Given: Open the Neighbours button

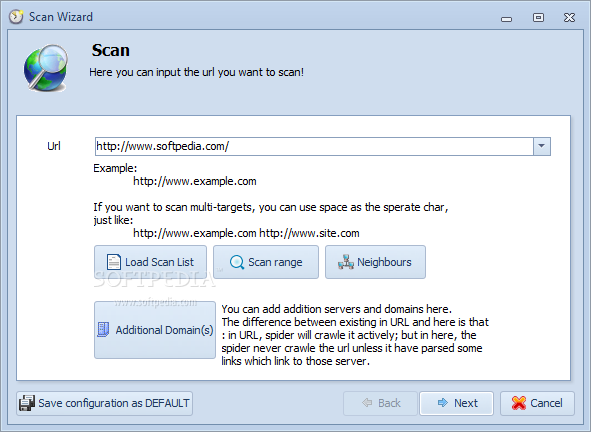Looking at the screenshot, I should click(x=375, y=262).
